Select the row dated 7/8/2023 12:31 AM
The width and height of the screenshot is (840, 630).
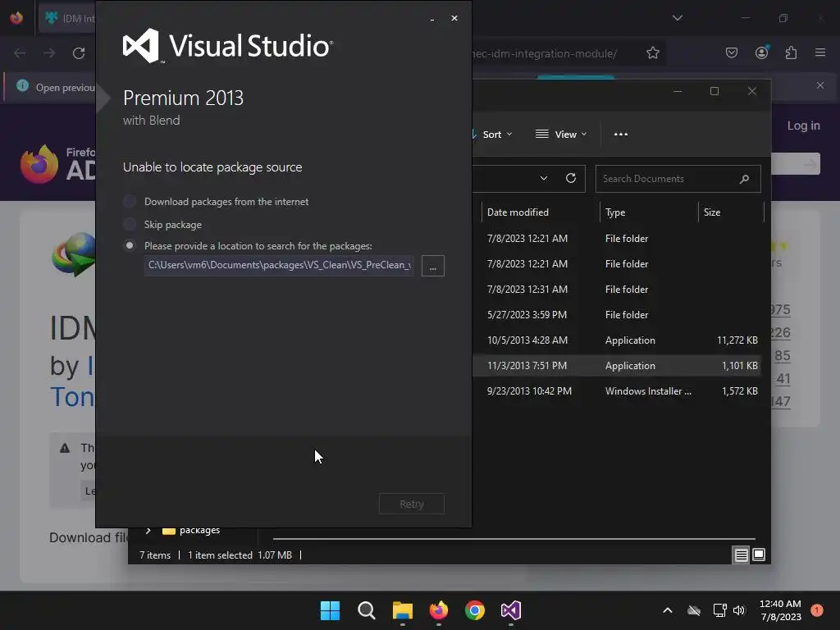[617, 290]
